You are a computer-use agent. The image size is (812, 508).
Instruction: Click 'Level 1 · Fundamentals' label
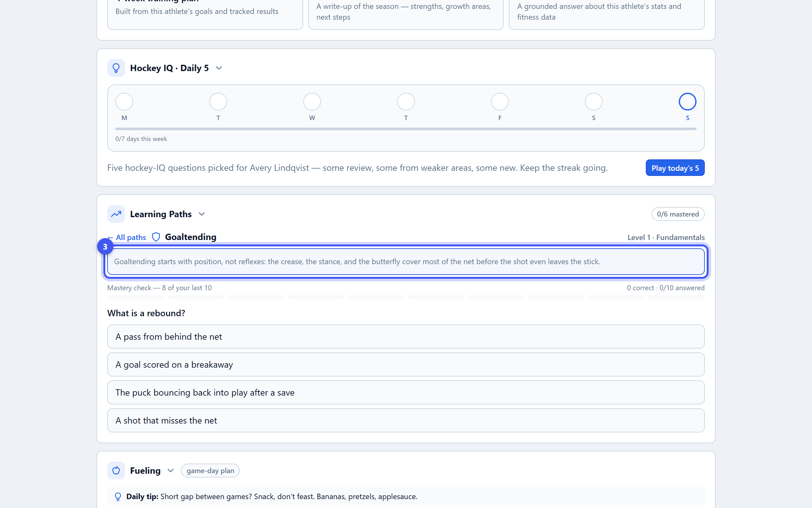coord(666,237)
